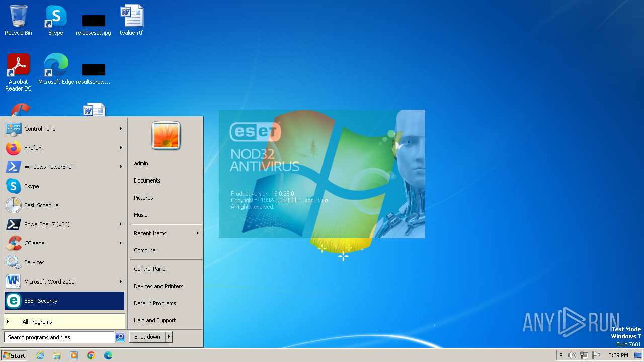Open Acrobat Reader DC desktop shortcut
This screenshot has width=644, height=362.
coord(18,72)
